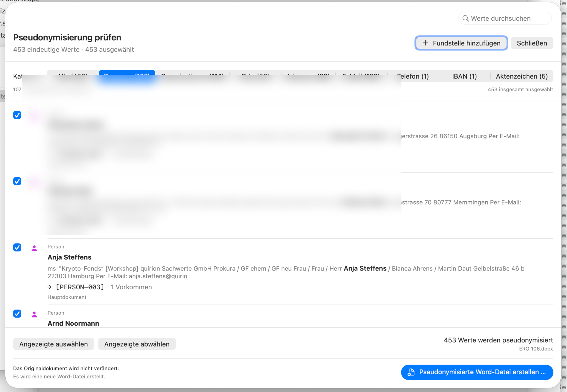This screenshot has height=392, width=567.
Task: Click the [PERSON-003] pseudonym label
Action: point(80,287)
